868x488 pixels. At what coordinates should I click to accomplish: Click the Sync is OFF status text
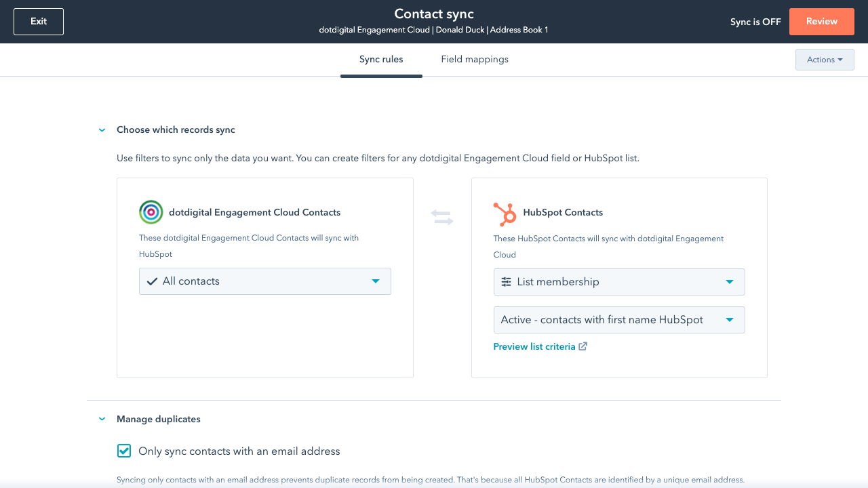coord(755,22)
